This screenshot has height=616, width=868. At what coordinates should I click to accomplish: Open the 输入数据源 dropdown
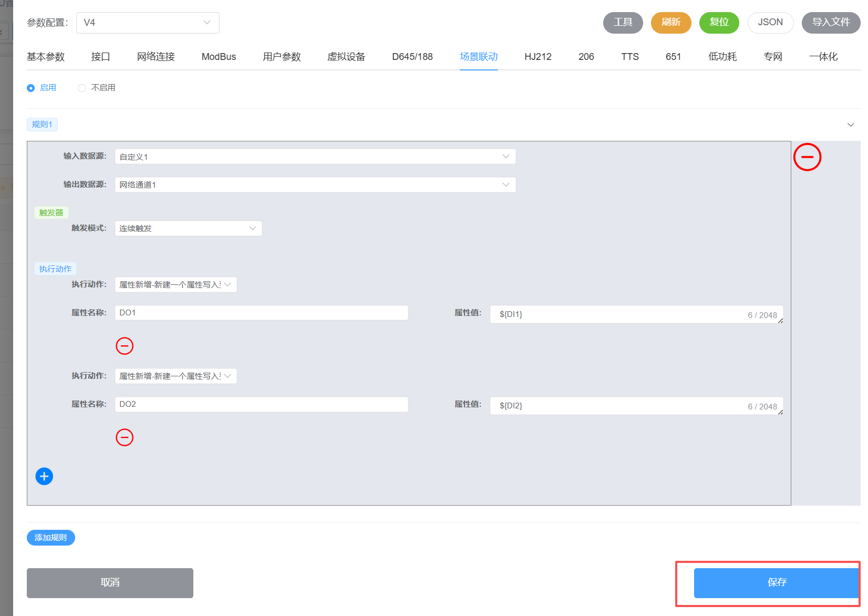pos(315,157)
